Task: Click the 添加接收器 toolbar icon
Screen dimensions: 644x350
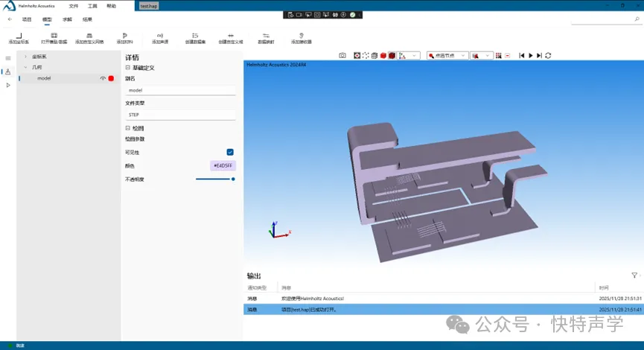Action: point(301,36)
